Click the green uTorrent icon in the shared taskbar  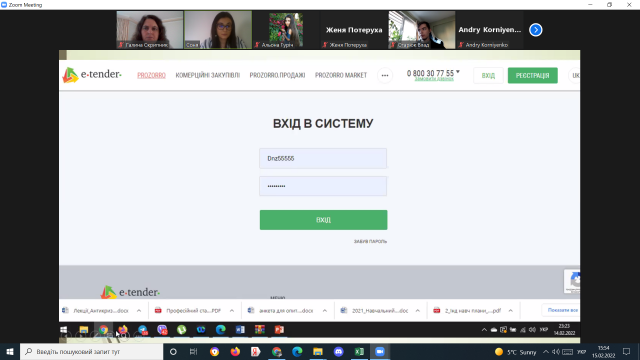pyautogui.click(x=182, y=329)
